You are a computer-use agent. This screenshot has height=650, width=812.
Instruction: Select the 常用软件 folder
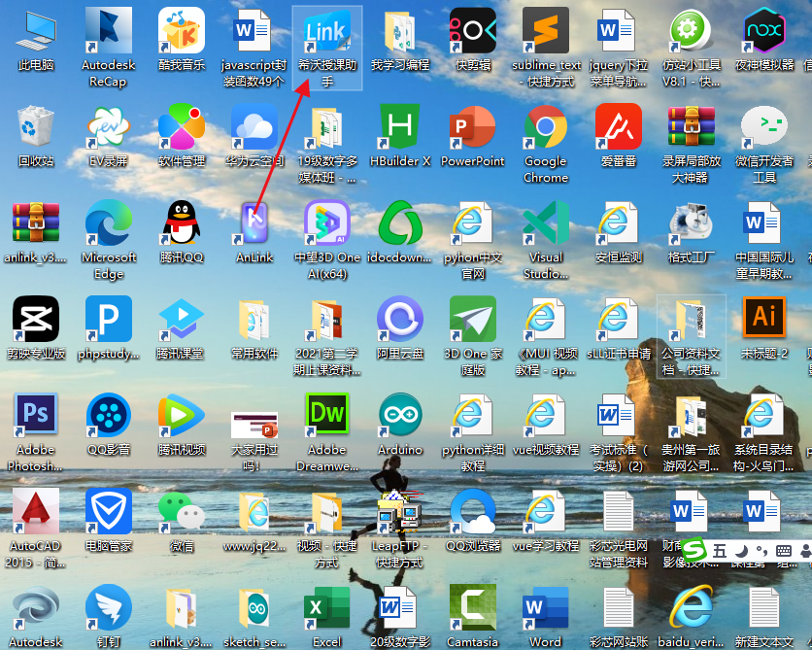[x=254, y=319]
